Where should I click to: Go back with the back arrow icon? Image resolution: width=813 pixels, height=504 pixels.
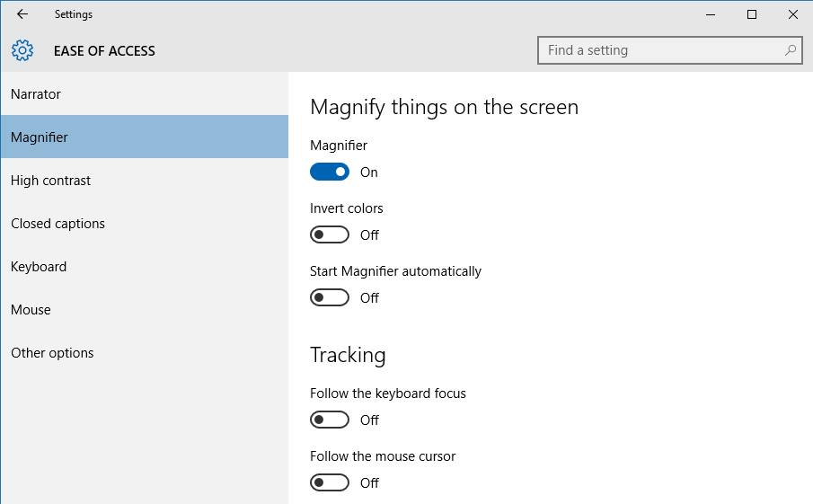[22, 14]
